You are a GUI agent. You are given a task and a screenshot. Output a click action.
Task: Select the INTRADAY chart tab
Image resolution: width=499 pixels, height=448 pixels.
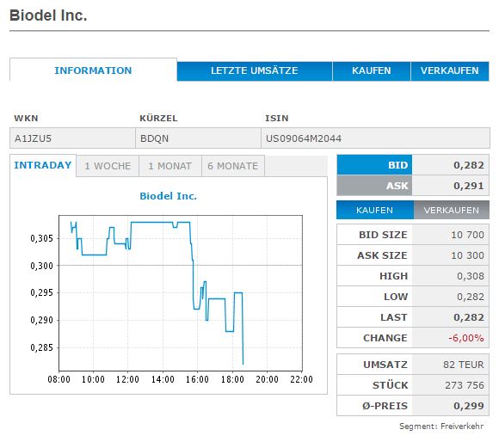pos(43,165)
